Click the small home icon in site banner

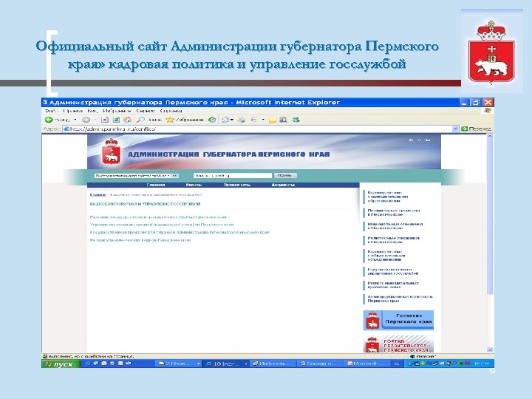point(412,140)
